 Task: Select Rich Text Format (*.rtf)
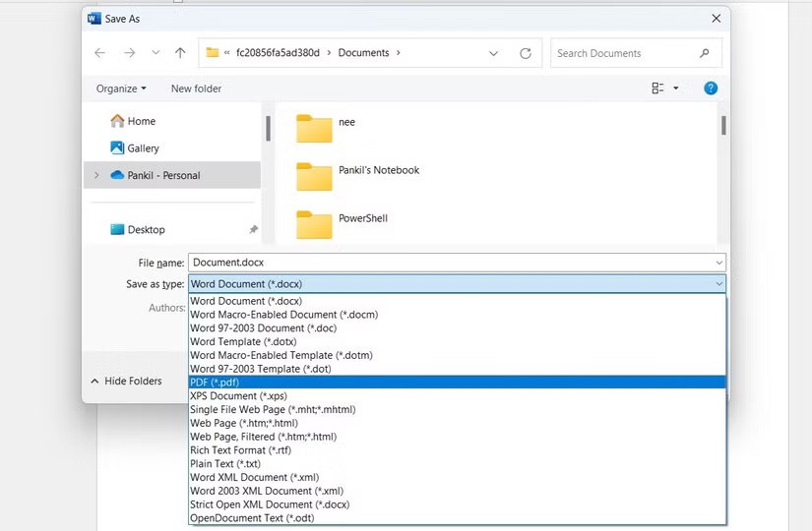point(458,450)
